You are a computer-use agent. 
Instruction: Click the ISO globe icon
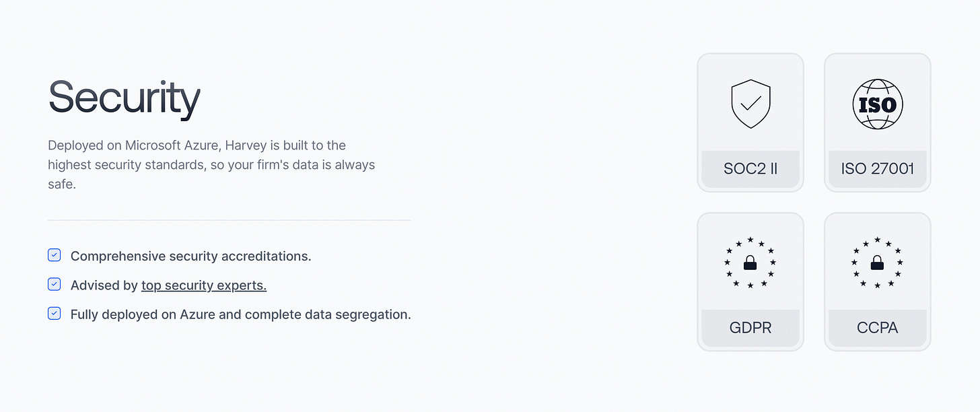[x=878, y=104]
